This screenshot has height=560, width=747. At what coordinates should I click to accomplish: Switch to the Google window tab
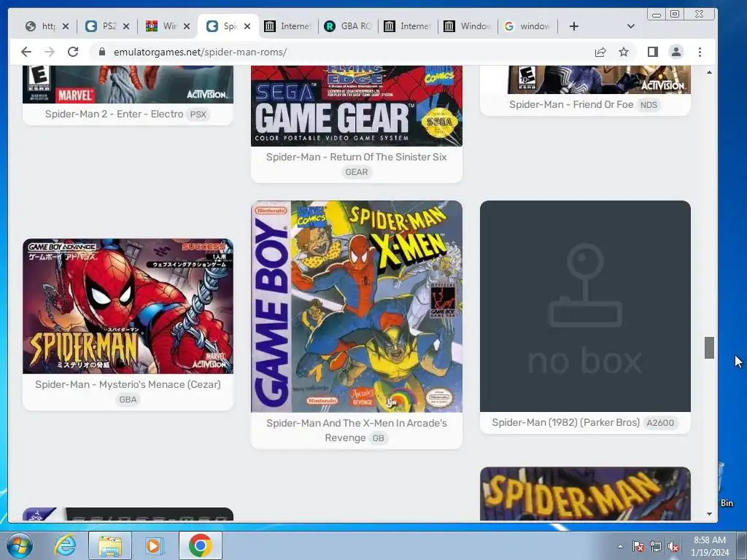coord(527,26)
